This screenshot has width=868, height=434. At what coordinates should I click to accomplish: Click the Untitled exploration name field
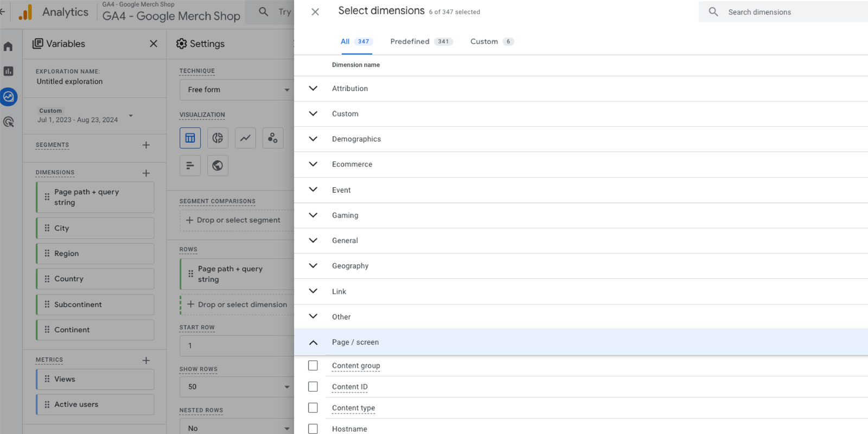[x=69, y=81]
